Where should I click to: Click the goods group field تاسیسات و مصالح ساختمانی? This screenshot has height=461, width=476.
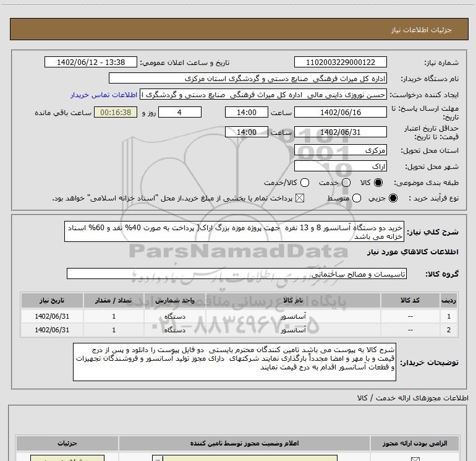(x=237, y=274)
